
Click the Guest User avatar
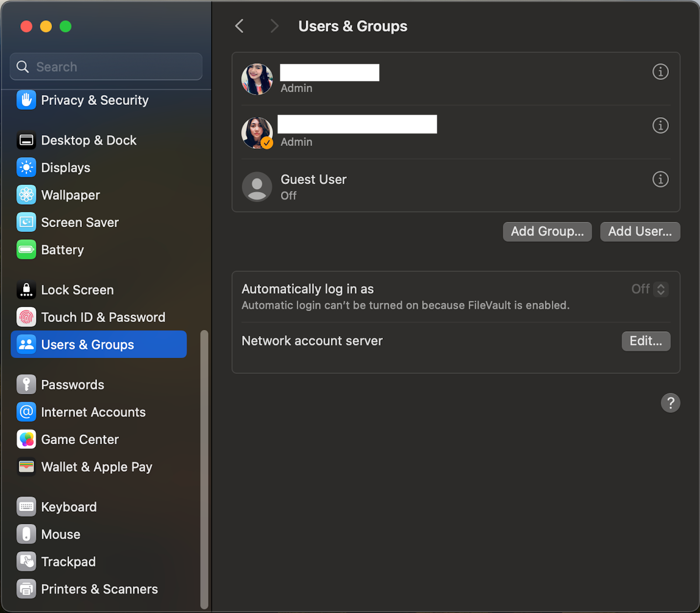[257, 187]
